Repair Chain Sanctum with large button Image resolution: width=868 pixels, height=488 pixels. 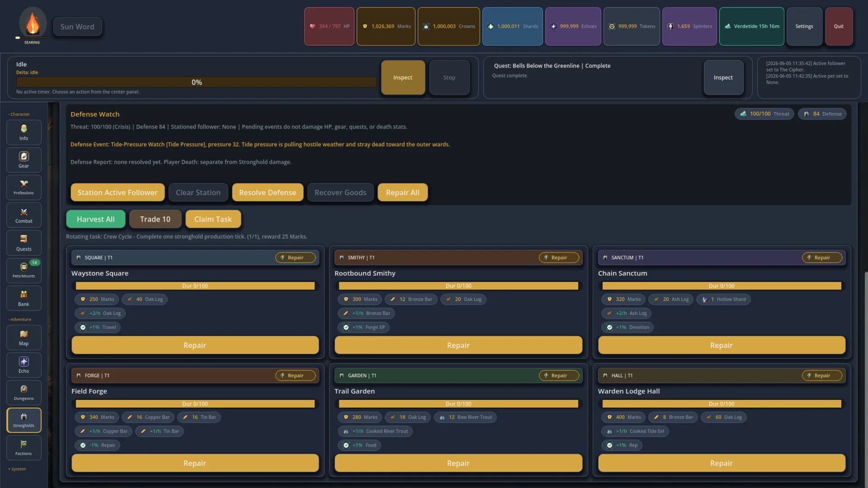pos(722,345)
